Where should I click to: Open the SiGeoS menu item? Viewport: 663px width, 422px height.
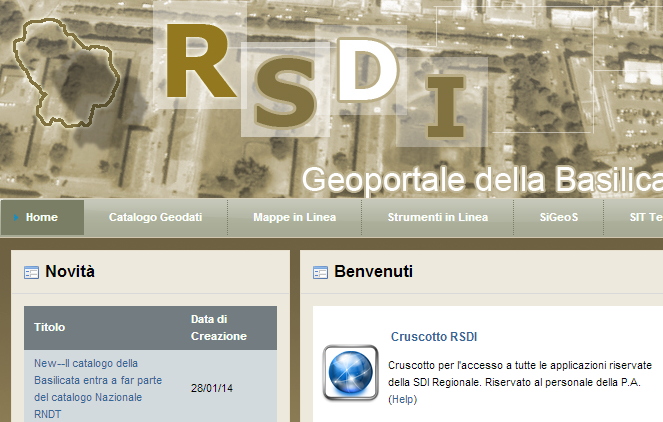click(559, 217)
